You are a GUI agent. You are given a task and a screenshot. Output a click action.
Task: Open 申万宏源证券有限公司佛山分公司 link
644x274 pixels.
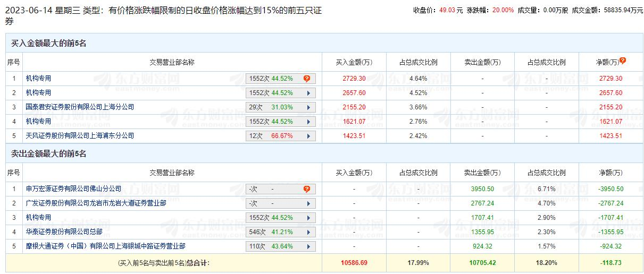[x=73, y=189]
